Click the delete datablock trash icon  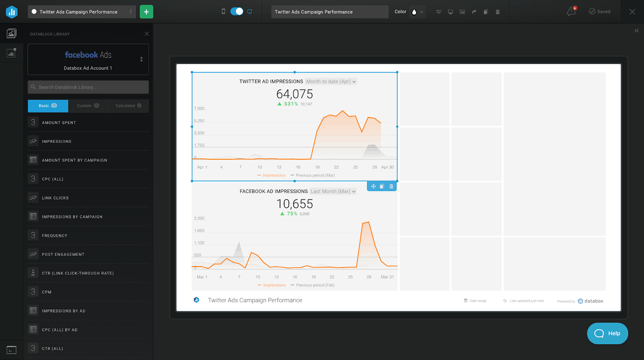[391, 186]
